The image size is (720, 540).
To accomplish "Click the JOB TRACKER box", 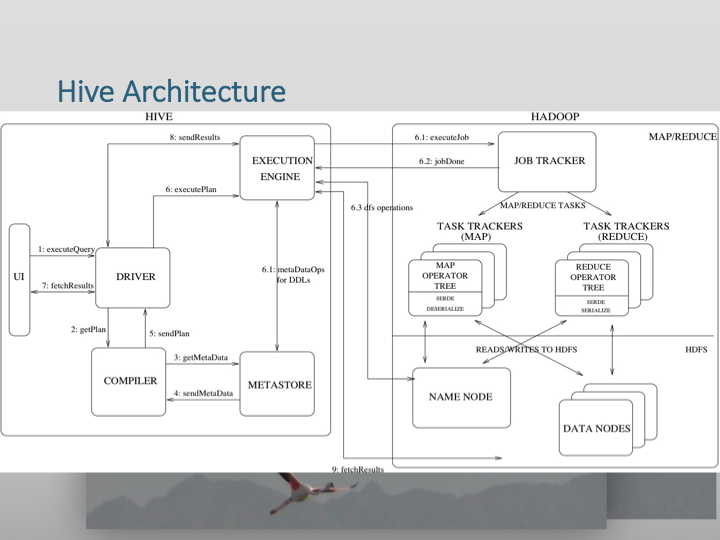I will (548, 160).
